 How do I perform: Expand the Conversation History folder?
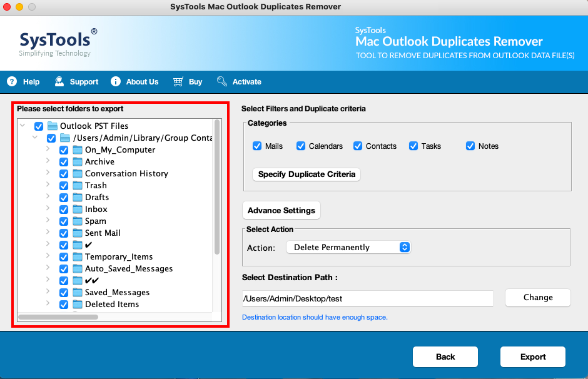coord(48,173)
